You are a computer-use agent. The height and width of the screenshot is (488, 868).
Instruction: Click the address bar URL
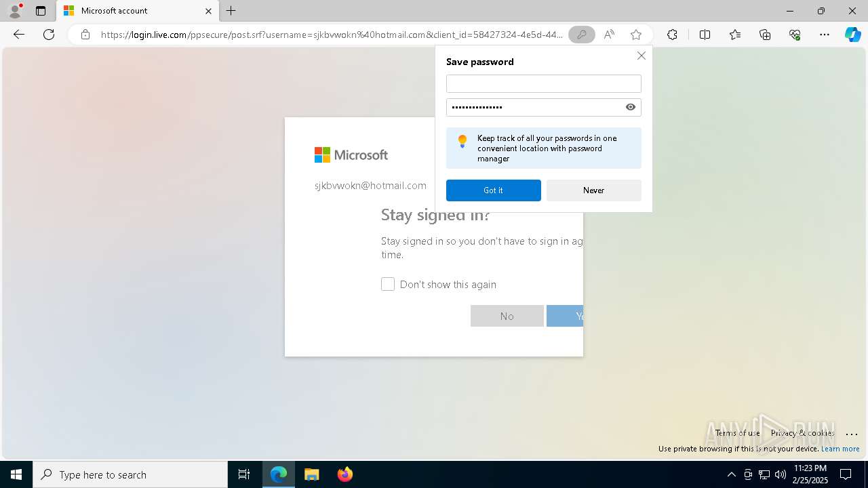pyautogui.click(x=332, y=35)
